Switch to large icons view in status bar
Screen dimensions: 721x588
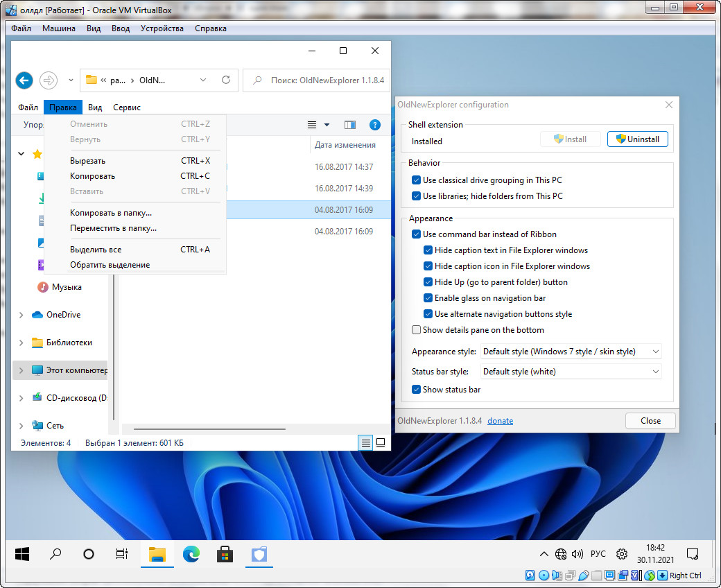381,442
